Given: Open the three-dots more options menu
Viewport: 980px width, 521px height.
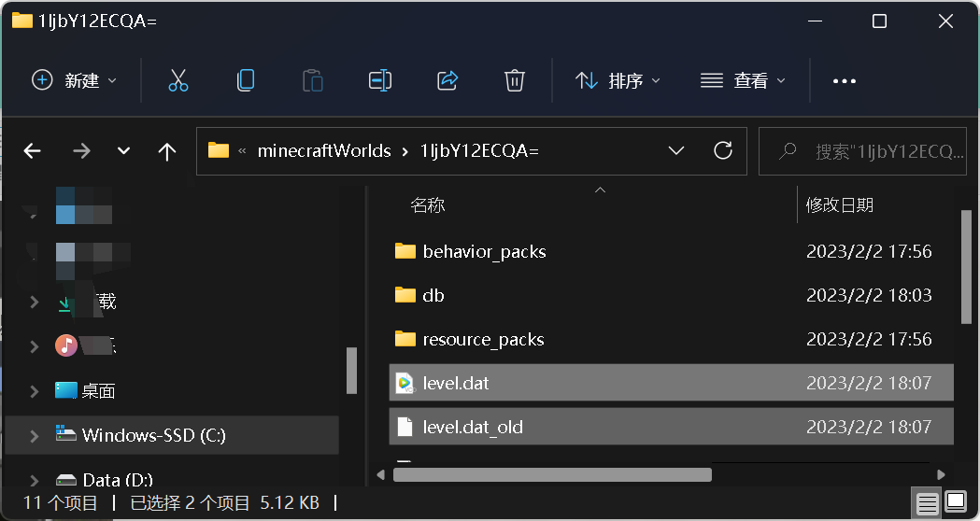Looking at the screenshot, I should tap(844, 80).
